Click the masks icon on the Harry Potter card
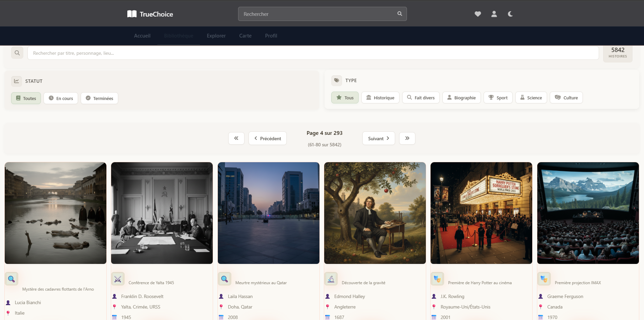 pos(437,279)
